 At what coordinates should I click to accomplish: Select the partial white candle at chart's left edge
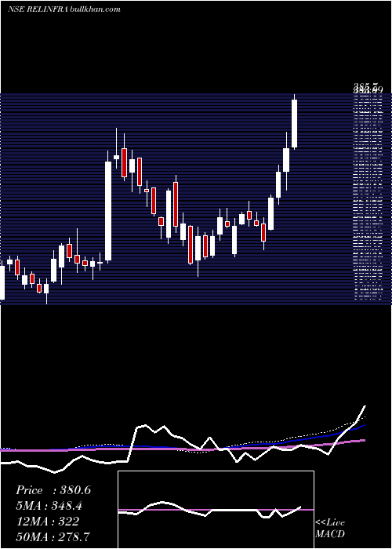coord(2,282)
